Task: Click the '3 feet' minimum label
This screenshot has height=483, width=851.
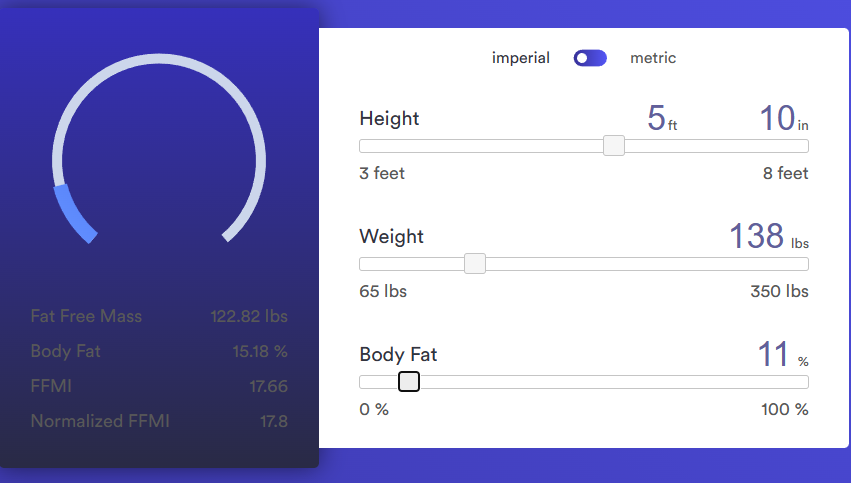Action: point(382,173)
